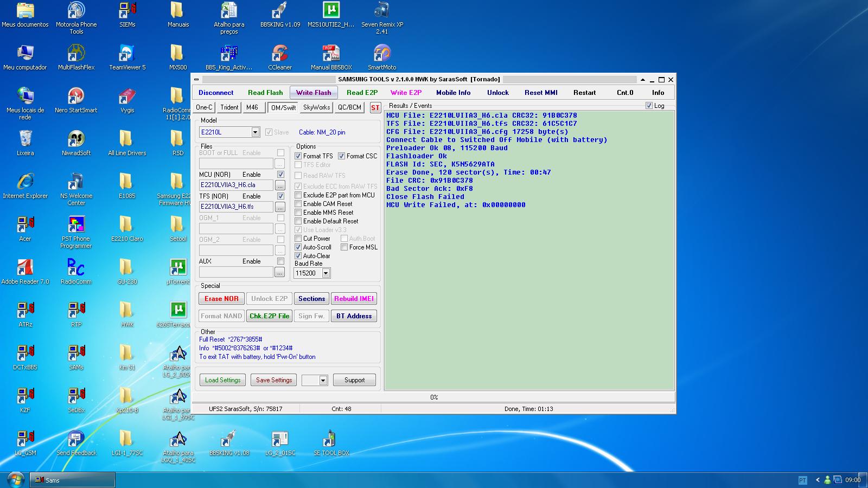The image size is (868, 488).
Task: Click the Disconnect button
Action: coord(216,93)
